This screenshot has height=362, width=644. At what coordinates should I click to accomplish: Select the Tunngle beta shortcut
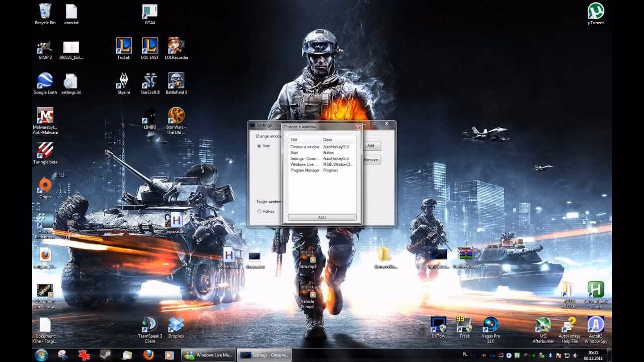click(45, 153)
